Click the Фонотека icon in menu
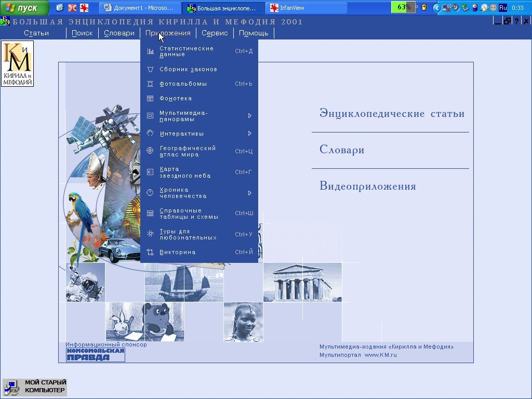Viewport: 532px width, 399px height. click(150, 98)
